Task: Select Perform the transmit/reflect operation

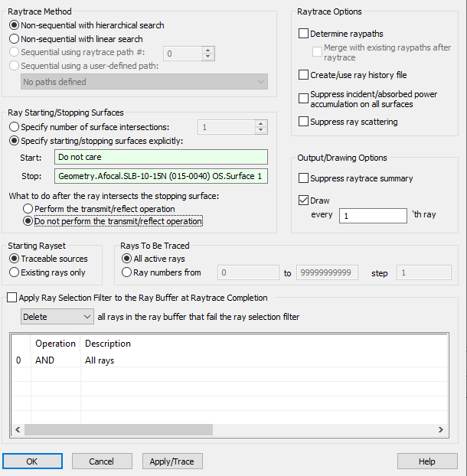Action: 28,209
